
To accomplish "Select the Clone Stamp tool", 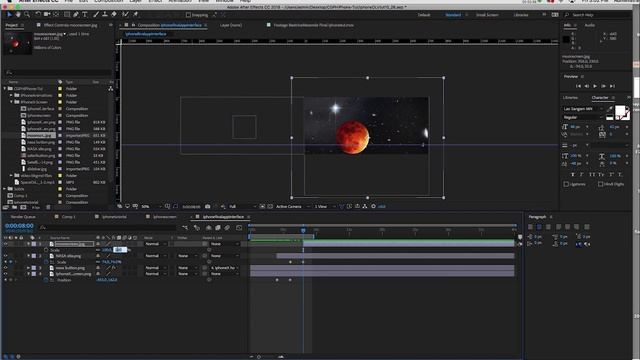I will pyautogui.click(x=105, y=15).
